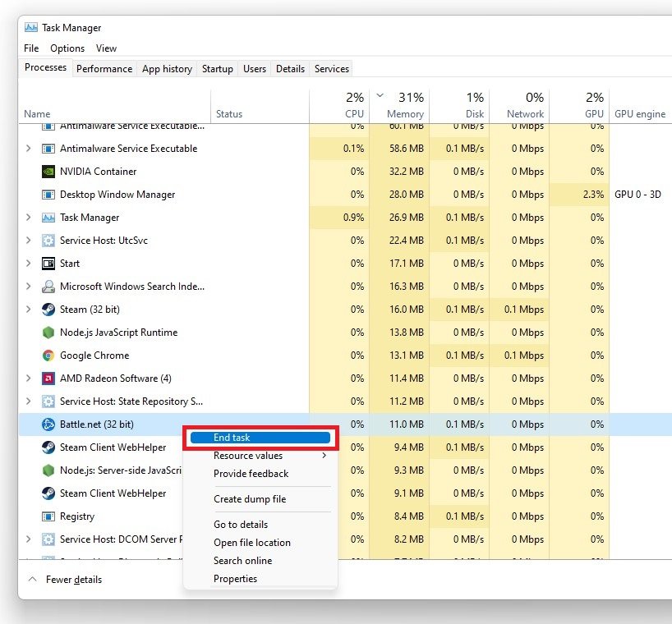
Task: Open the Options menu
Action: point(67,48)
